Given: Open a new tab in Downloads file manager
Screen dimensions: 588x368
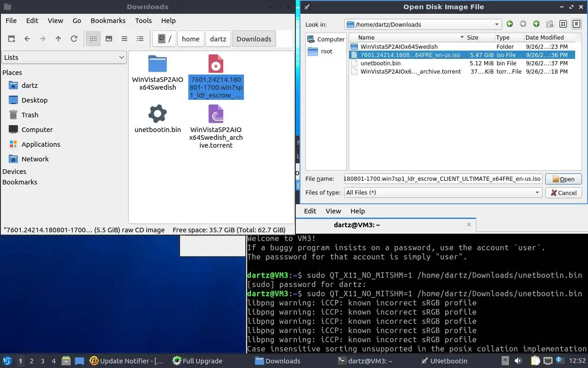Looking at the screenshot, I should (11, 39).
